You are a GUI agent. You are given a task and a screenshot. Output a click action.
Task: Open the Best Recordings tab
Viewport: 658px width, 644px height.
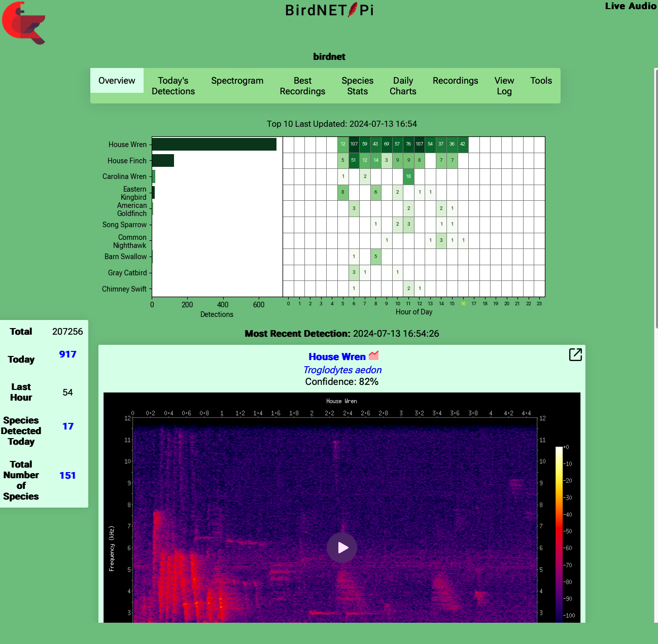click(x=302, y=86)
